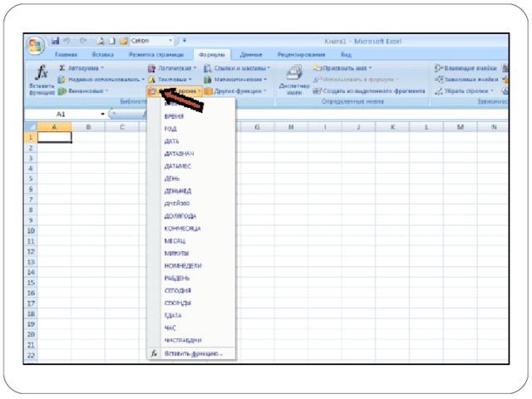Click the Финансовые functions icon
The height and width of the screenshot is (399, 532).
point(62,91)
